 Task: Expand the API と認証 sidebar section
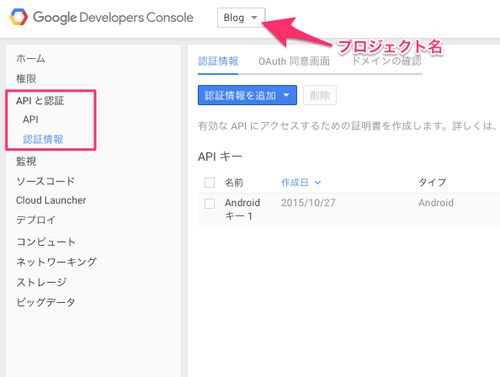[40, 101]
